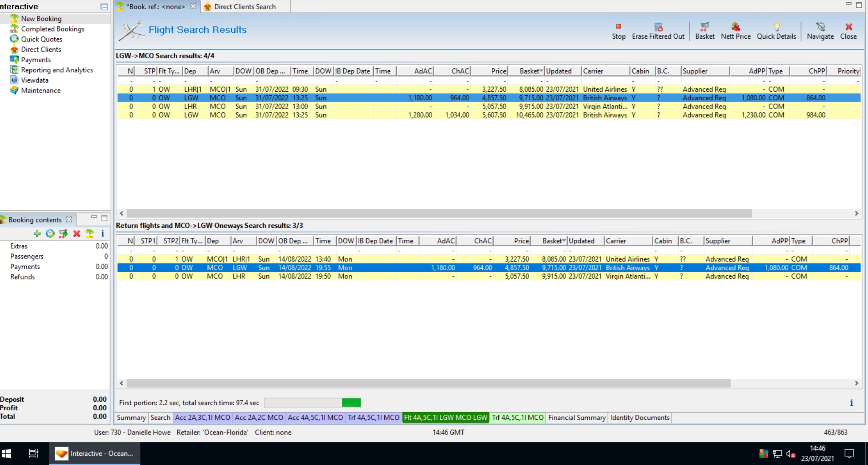Screen dimensions: 868x465
Task: Click the muted volume icon in system tray
Action: 791,454
